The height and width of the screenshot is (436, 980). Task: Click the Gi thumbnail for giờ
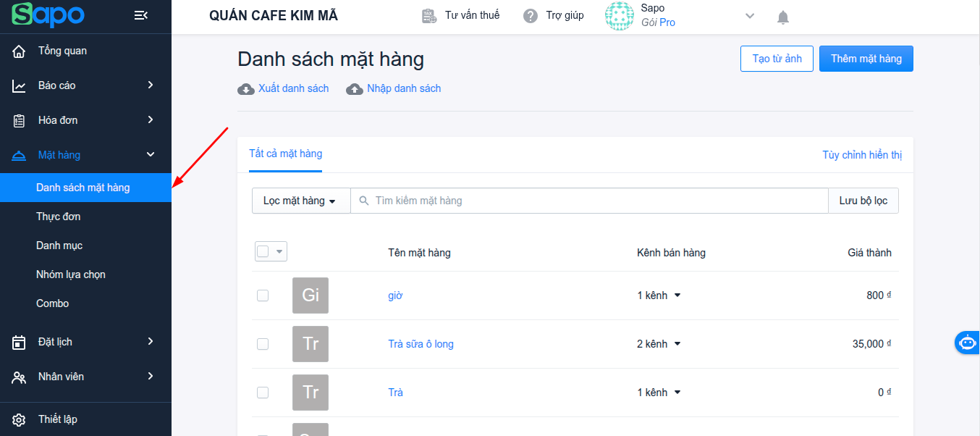311,295
